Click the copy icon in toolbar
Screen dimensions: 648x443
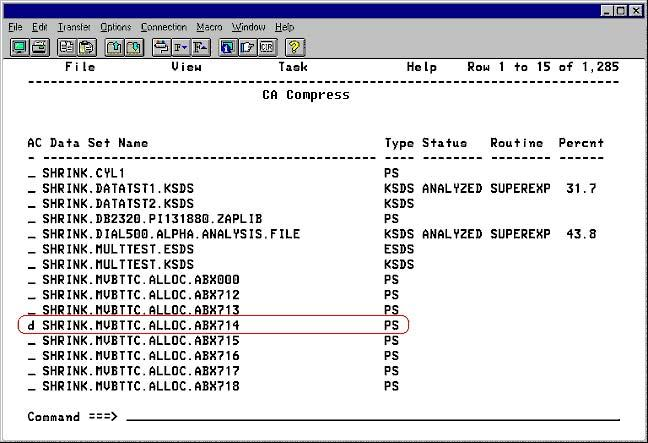pos(65,47)
